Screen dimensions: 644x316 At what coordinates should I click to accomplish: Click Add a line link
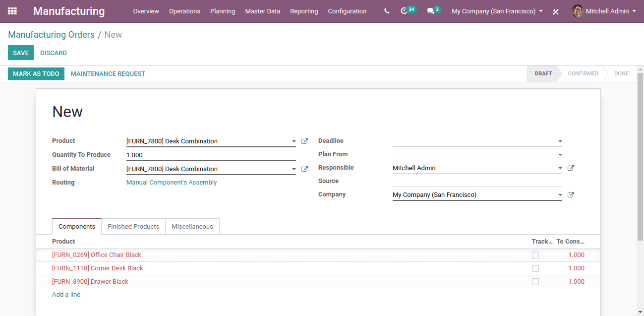point(66,295)
